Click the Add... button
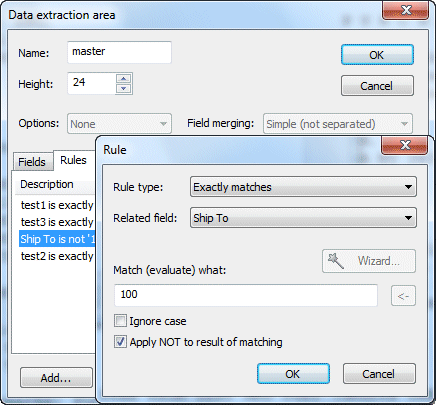This screenshot has height=405, width=436. 56,378
